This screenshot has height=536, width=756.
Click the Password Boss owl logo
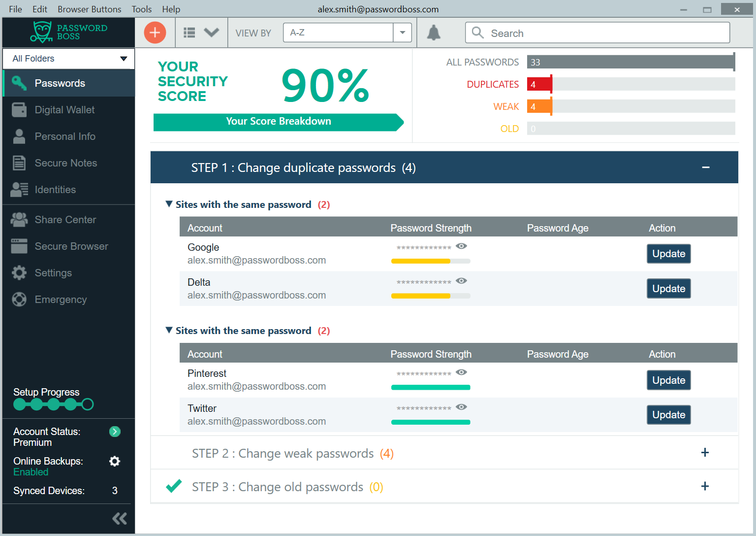[x=42, y=32]
